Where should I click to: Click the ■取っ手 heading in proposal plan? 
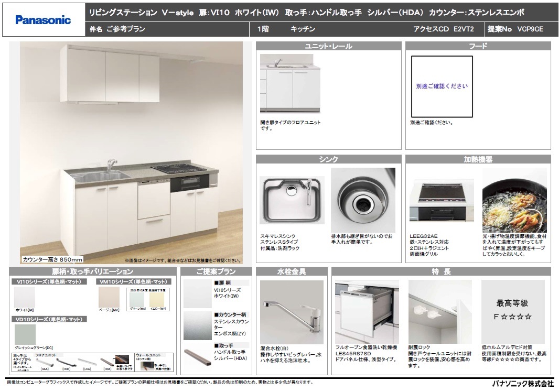223,346
